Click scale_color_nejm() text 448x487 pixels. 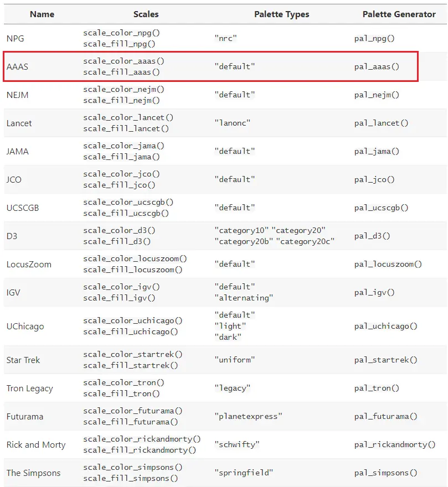point(123,90)
